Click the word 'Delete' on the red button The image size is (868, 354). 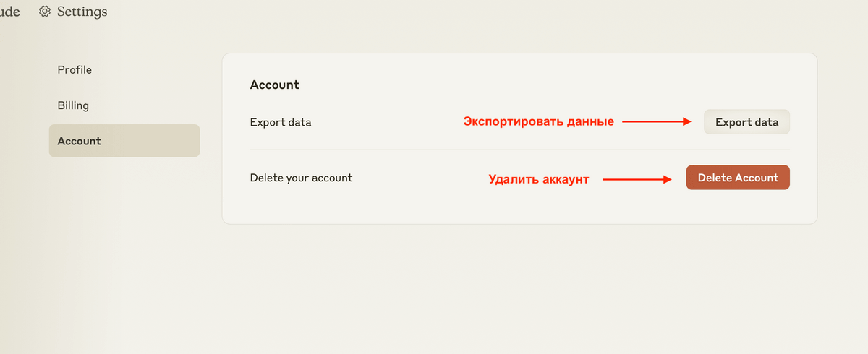pos(715,178)
